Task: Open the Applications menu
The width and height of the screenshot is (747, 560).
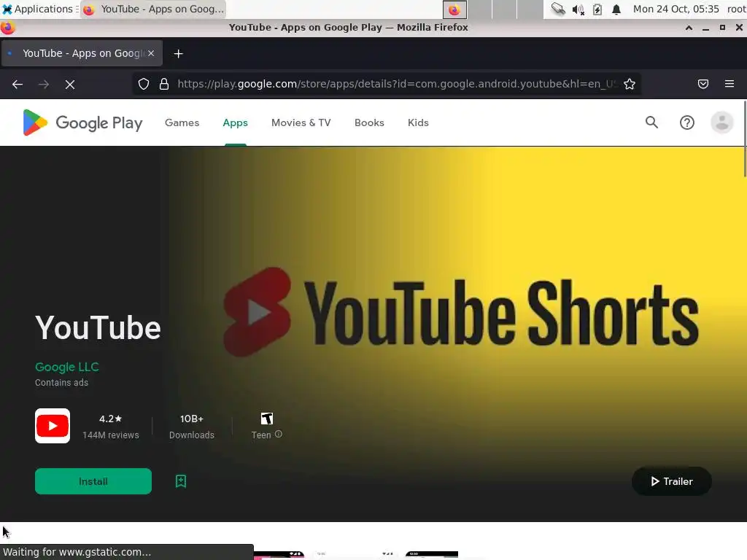Action: pyautogui.click(x=40, y=9)
